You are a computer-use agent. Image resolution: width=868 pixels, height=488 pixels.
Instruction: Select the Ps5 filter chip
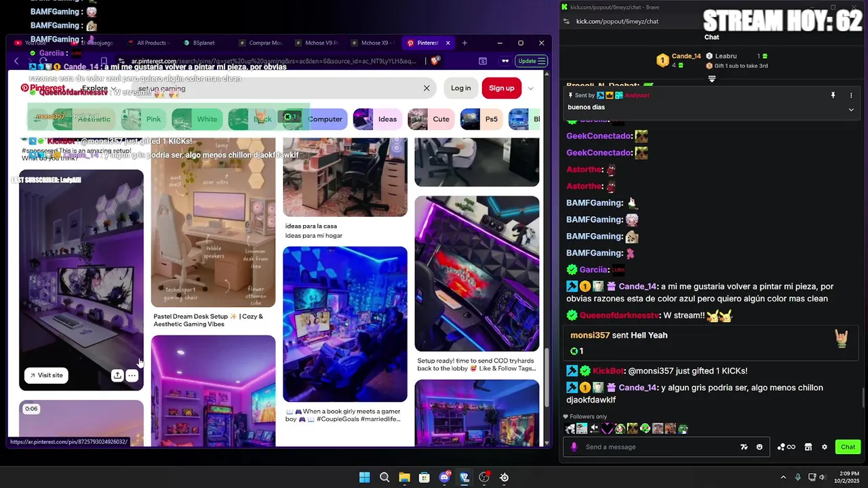click(482, 119)
